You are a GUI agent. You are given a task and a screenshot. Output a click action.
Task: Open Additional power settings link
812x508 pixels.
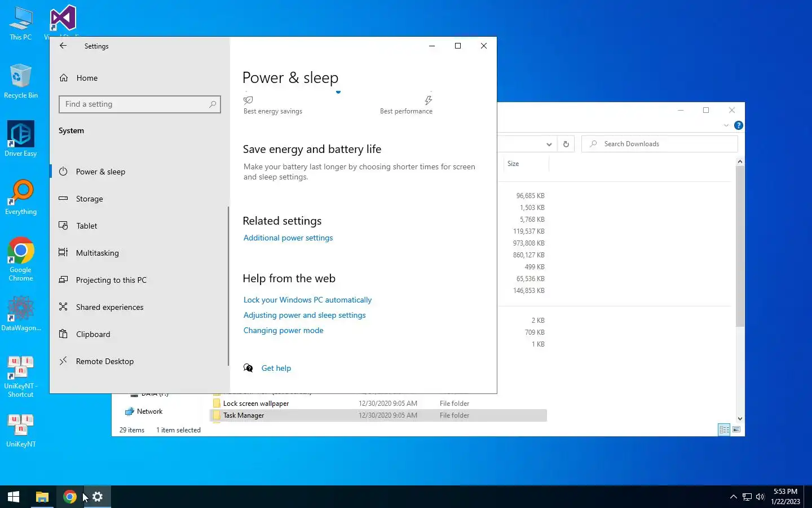288,238
